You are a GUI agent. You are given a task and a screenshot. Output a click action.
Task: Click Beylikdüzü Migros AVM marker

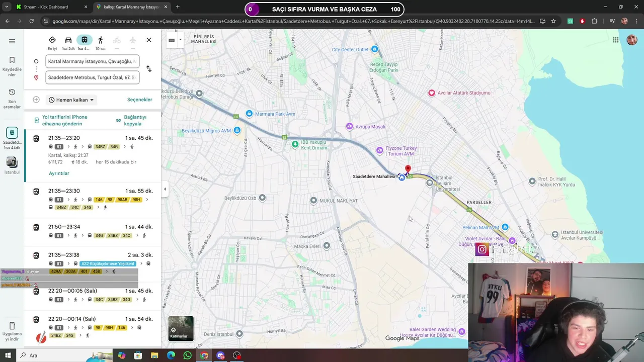pyautogui.click(x=237, y=131)
